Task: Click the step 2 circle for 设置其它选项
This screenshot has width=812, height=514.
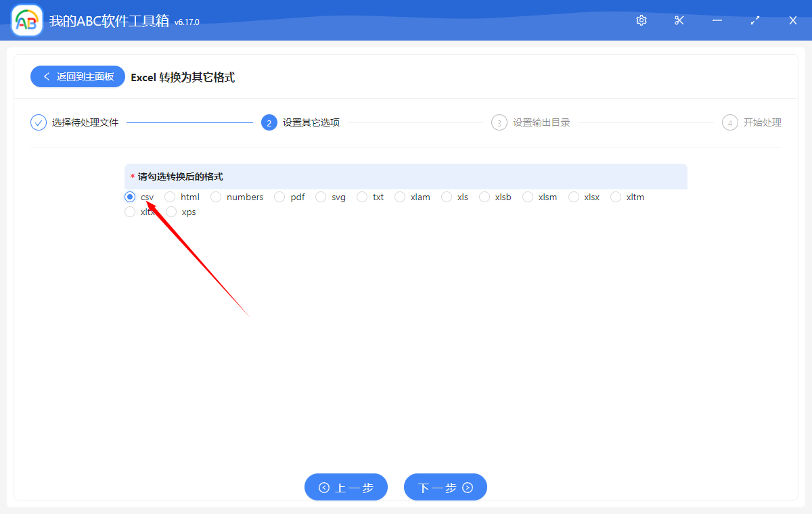Action: pos(268,122)
